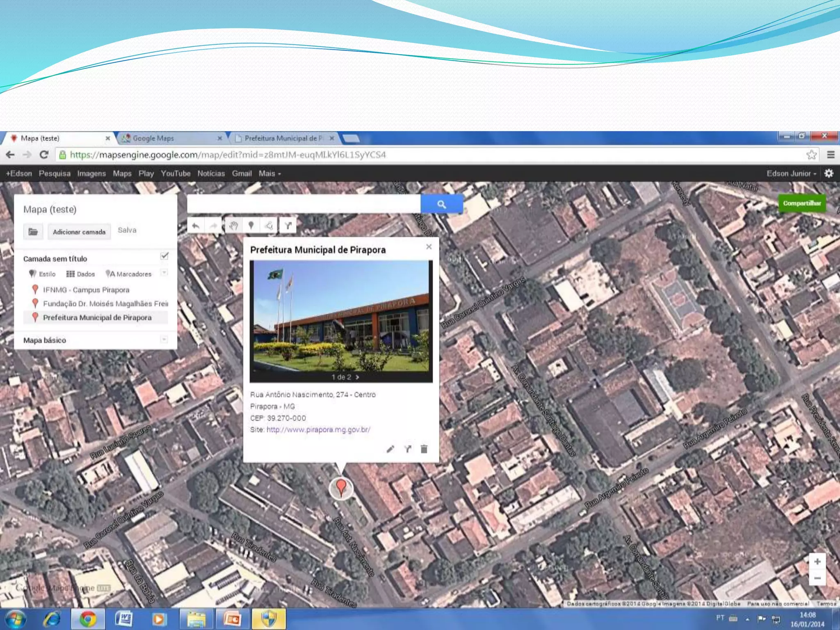Select the draw line tool
This screenshot has height=630, width=840.
[269, 226]
